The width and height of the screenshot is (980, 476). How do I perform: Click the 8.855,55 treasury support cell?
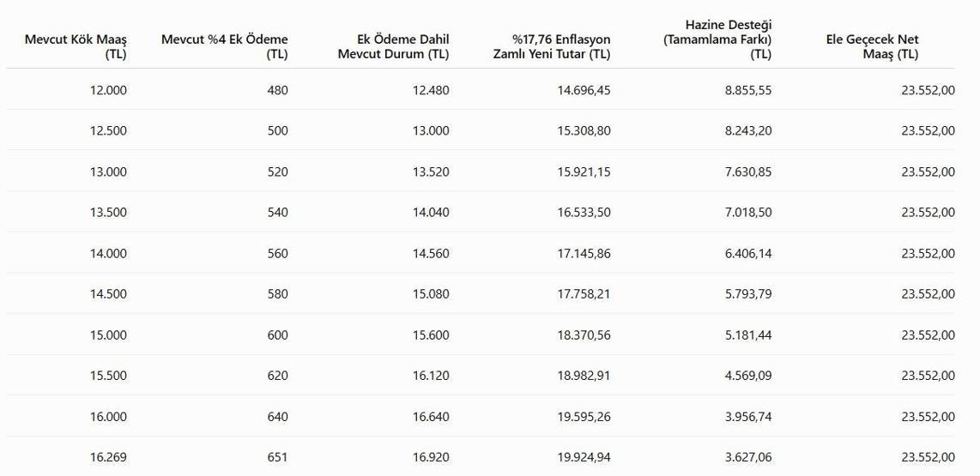tap(748, 90)
